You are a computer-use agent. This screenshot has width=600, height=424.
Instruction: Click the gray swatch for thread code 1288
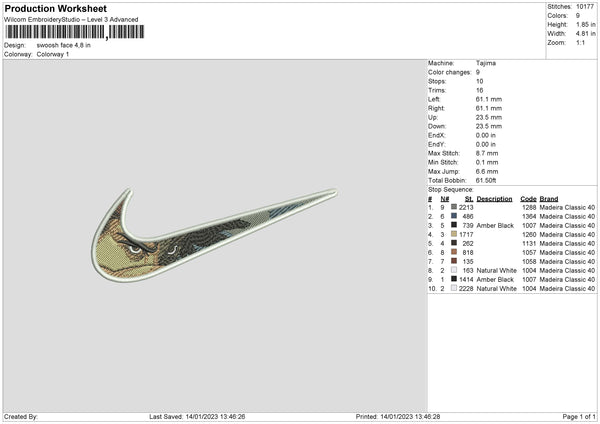point(454,207)
